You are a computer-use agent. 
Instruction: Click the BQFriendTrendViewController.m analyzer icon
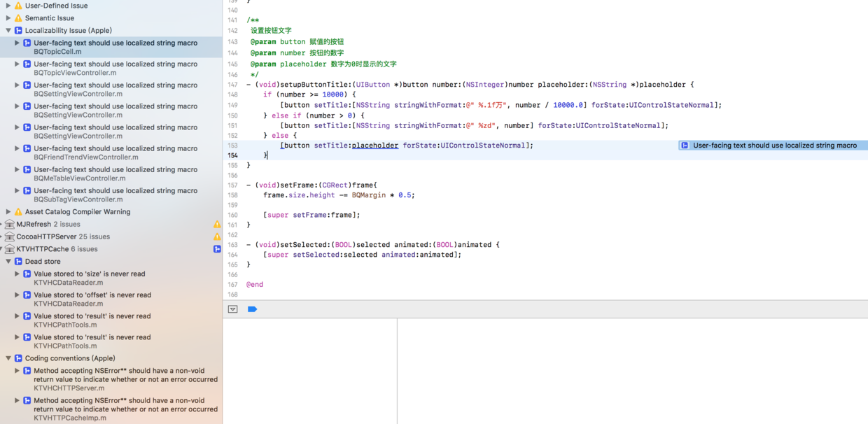tap(27, 148)
